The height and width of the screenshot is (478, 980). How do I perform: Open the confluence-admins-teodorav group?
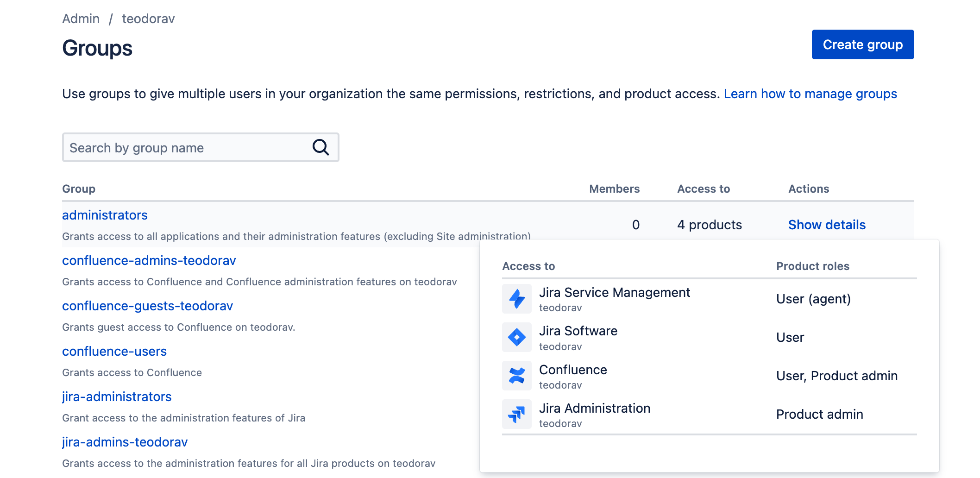[149, 260]
